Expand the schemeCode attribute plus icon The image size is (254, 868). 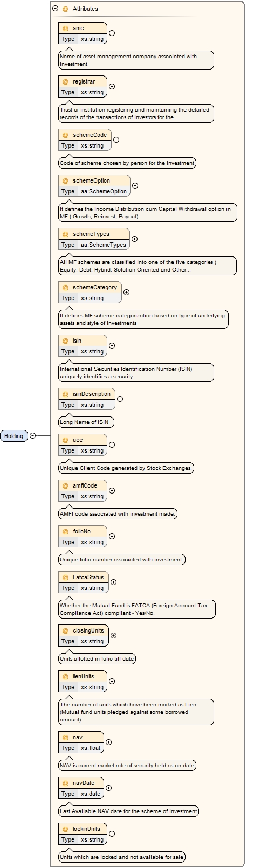point(116,140)
